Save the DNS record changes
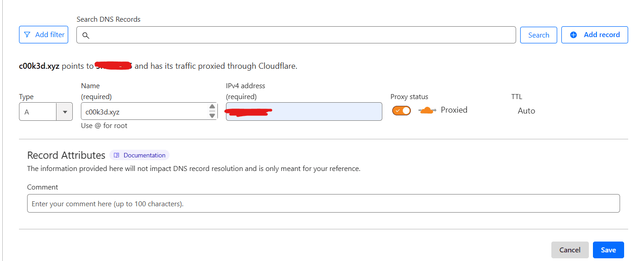This screenshot has height=261, width=644. tap(608, 250)
